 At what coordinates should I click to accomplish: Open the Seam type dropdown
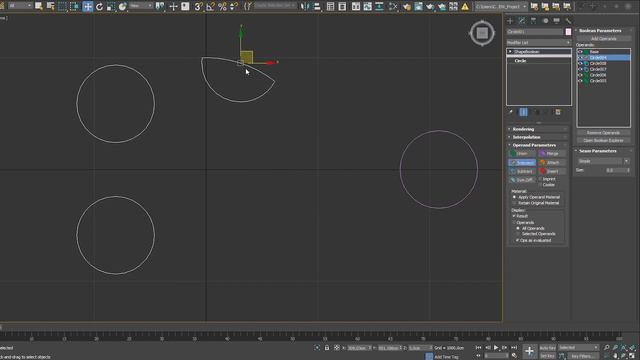(x=603, y=161)
